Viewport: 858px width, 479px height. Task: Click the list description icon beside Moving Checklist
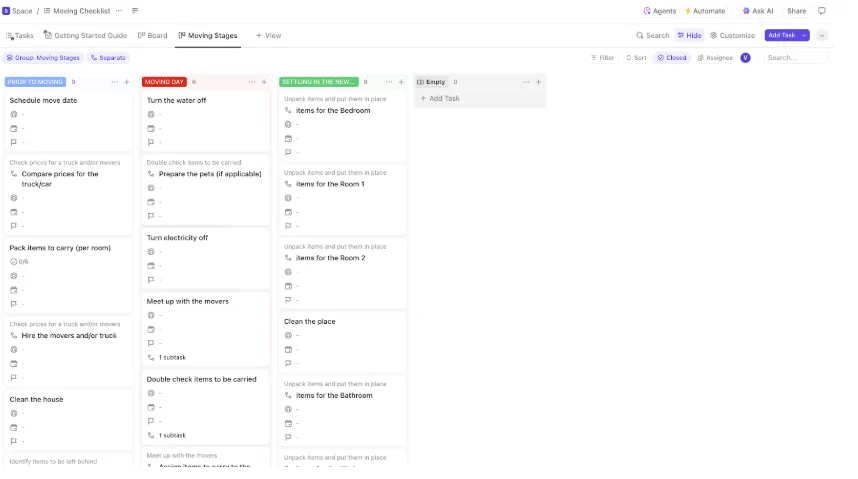coord(135,11)
